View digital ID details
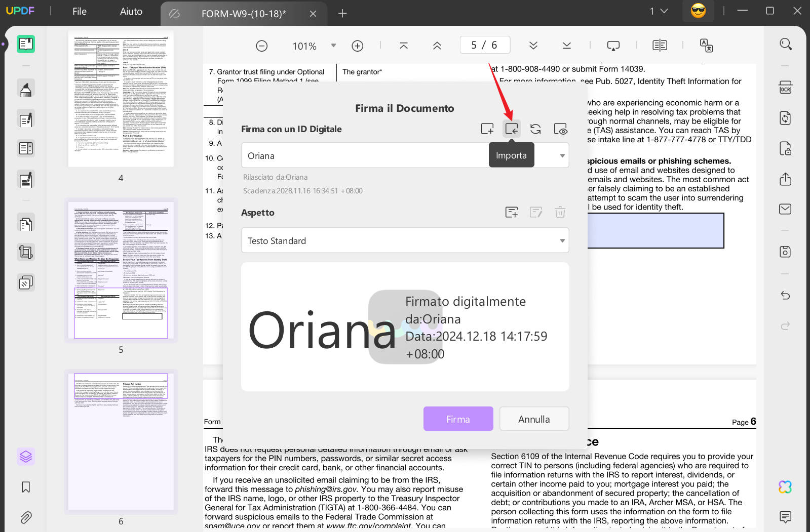The width and height of the screenshot is (810, 532). pyautogui.click(x=560, y=129)
